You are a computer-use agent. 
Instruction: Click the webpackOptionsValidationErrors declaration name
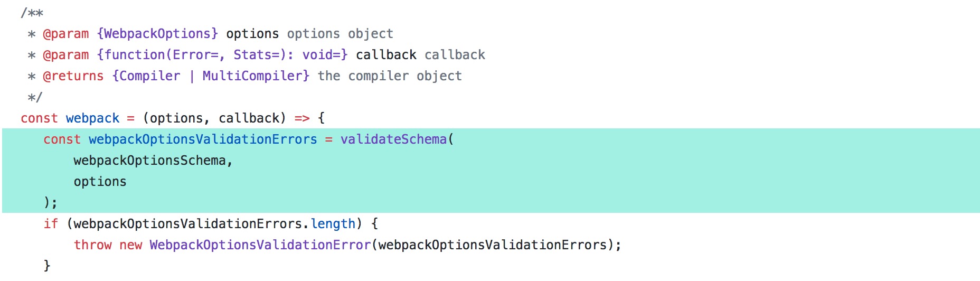(x=203, y=139)
